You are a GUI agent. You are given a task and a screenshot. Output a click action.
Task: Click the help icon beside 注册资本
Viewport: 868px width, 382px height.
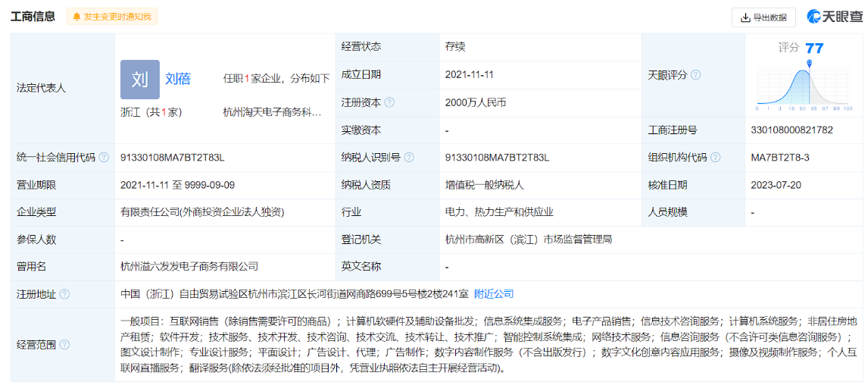(389, 102)
